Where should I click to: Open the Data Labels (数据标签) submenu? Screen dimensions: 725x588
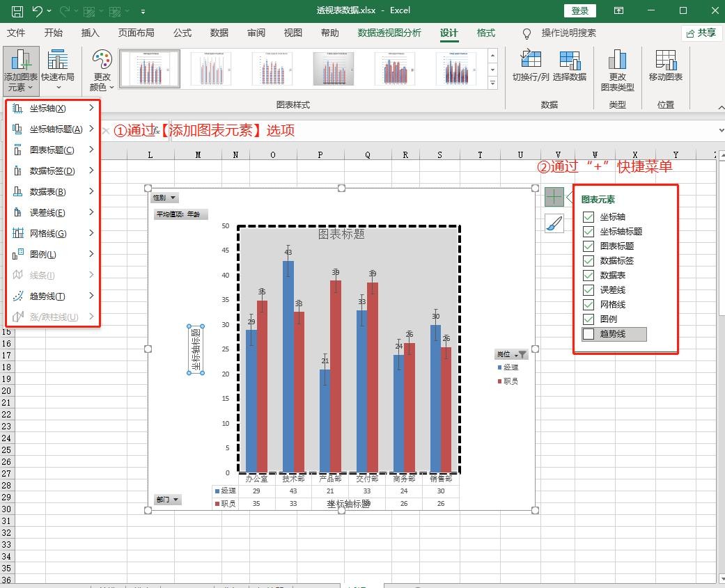point(52,171)
